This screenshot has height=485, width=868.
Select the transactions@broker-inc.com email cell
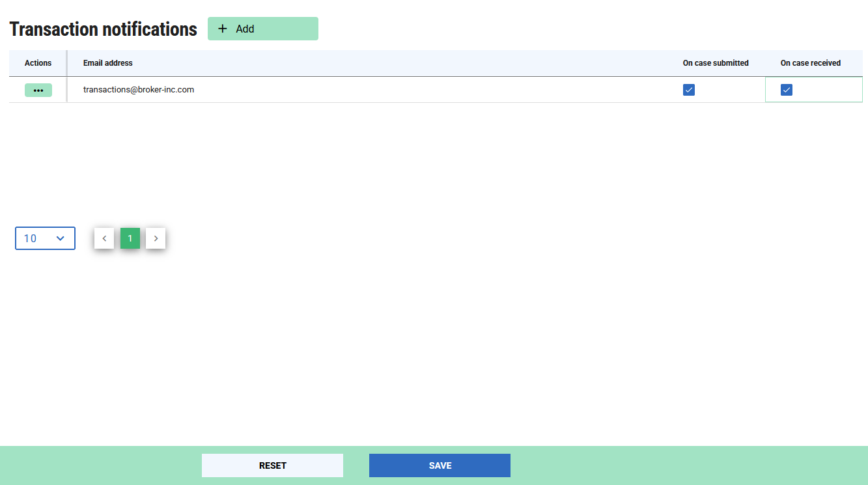[x=139, y=90]
